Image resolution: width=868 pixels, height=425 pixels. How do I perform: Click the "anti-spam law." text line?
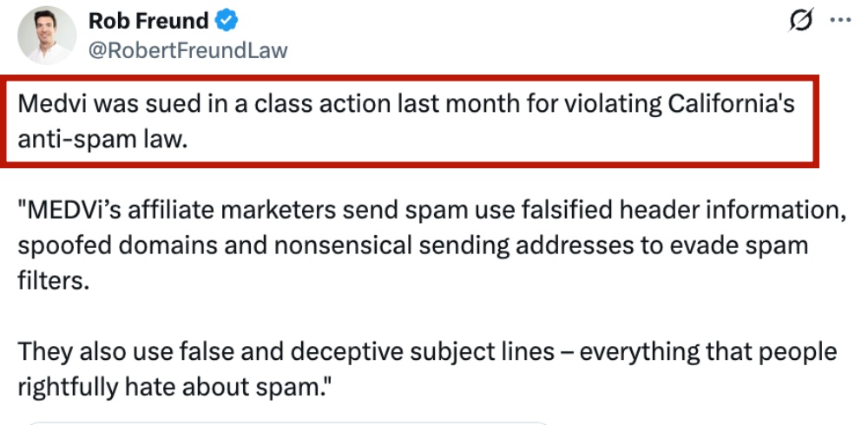[102, 139]
